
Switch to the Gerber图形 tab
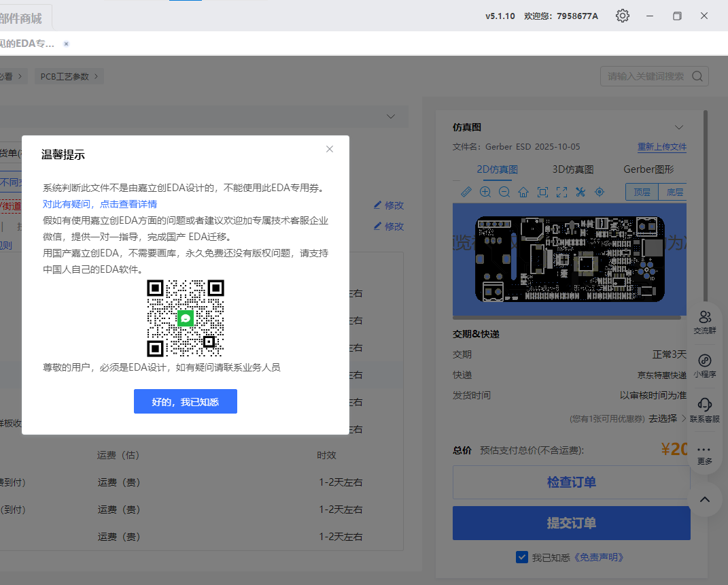coord(648,169)
